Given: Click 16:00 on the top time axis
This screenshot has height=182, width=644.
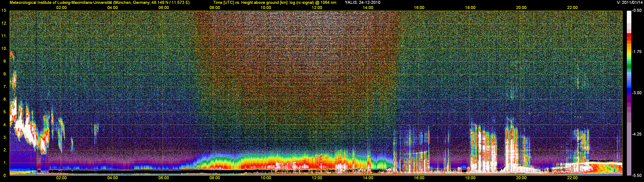Looking at the screenshot, I should [x=419, y=8].
